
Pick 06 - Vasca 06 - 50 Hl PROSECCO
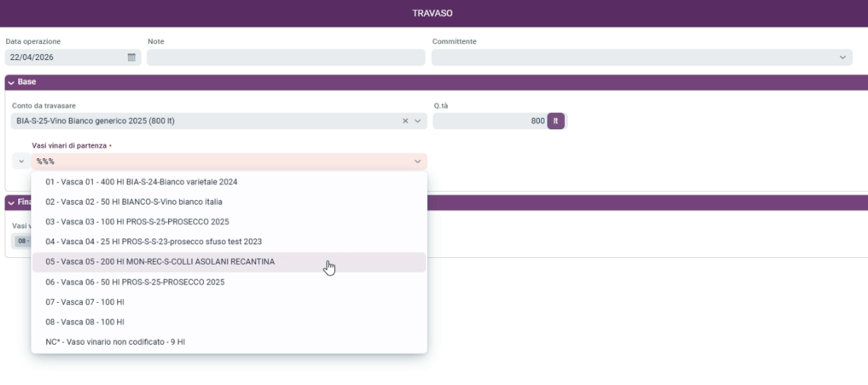[229, 282]
